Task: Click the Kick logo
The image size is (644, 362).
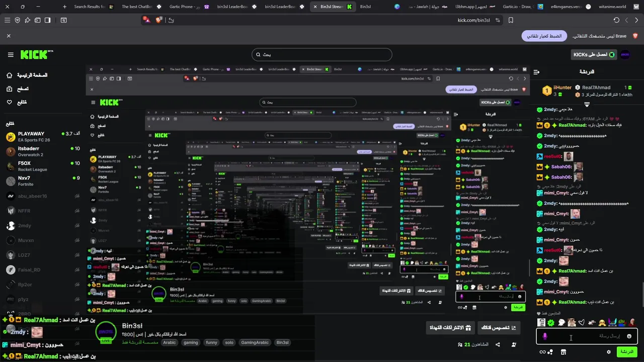Action: (x=37, y=54)
